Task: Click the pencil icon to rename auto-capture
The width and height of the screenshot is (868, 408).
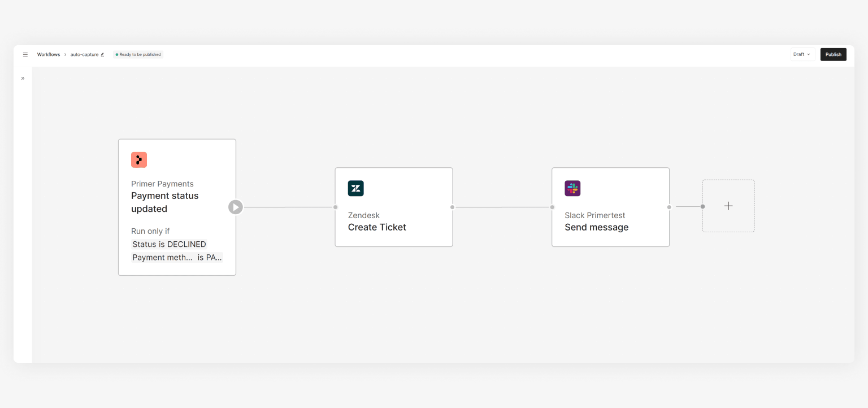Action: (x=102, y=55)
